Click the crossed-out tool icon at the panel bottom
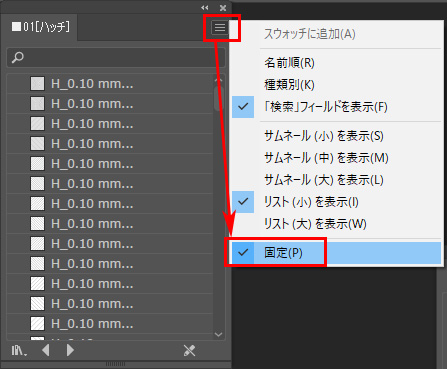 click(189, 350)
